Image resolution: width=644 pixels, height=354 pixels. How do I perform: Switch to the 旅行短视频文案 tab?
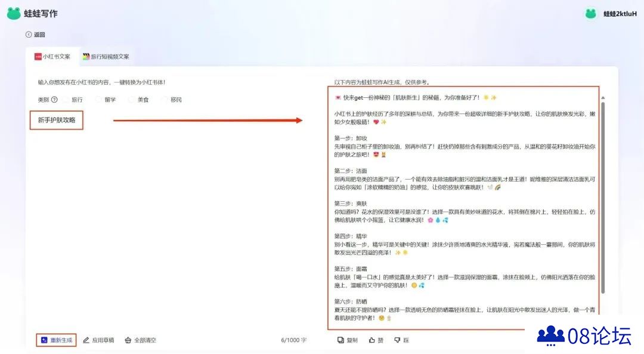click(x=106, y=56)
